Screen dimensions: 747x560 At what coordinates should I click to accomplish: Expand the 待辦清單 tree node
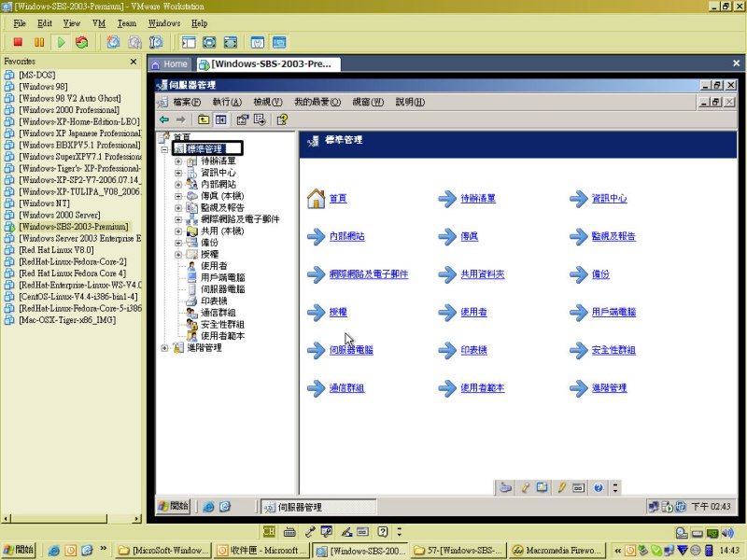pos(178,161)
